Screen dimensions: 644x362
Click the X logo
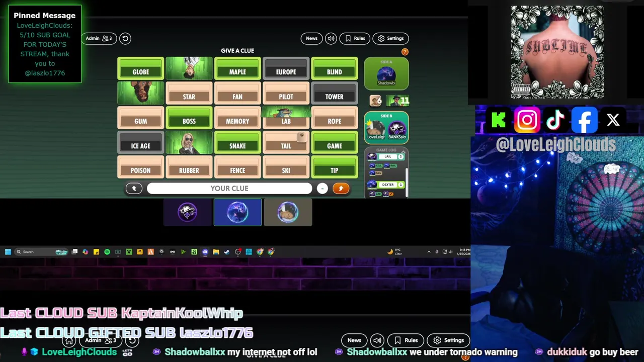(613, 120)
